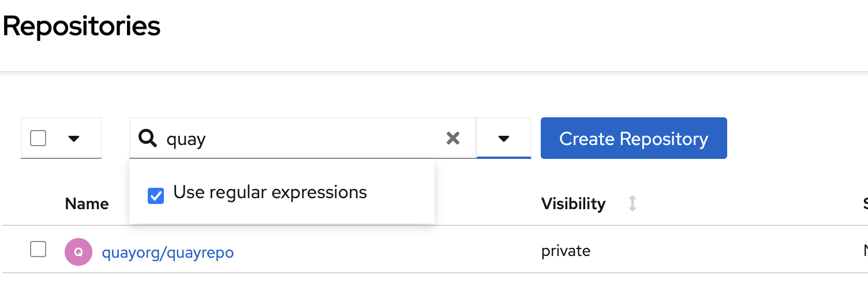The image size is (868, 297).
Task: Click the Visibility column sort arrows
Action: point(633,204)
